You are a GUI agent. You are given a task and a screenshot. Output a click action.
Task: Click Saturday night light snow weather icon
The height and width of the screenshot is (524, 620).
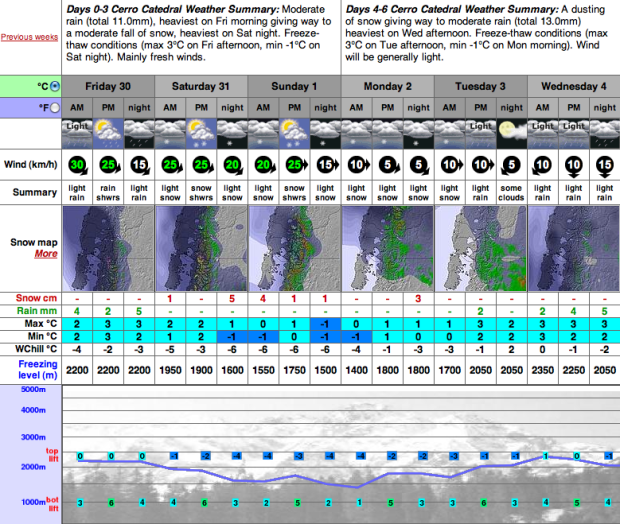point(232,134)
